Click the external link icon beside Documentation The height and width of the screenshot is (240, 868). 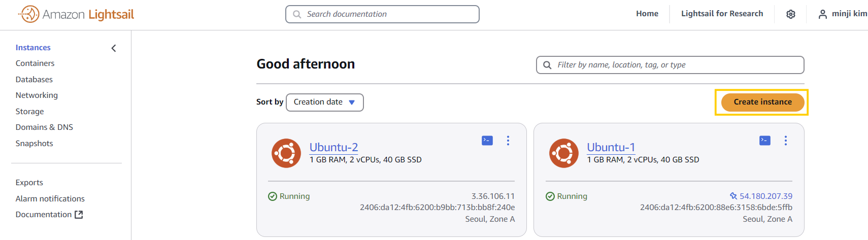(x=79, y=215)
